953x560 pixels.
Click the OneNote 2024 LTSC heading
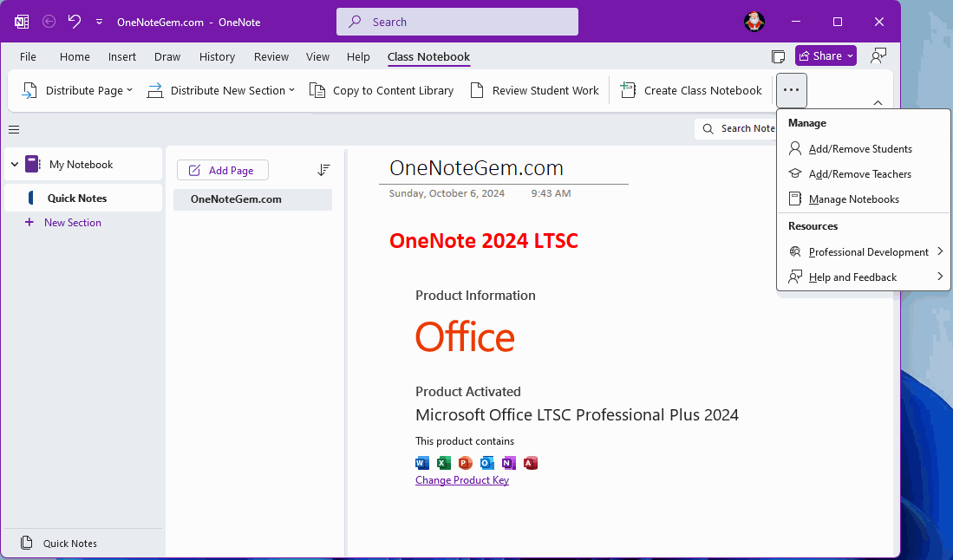[x=484, y=240]
